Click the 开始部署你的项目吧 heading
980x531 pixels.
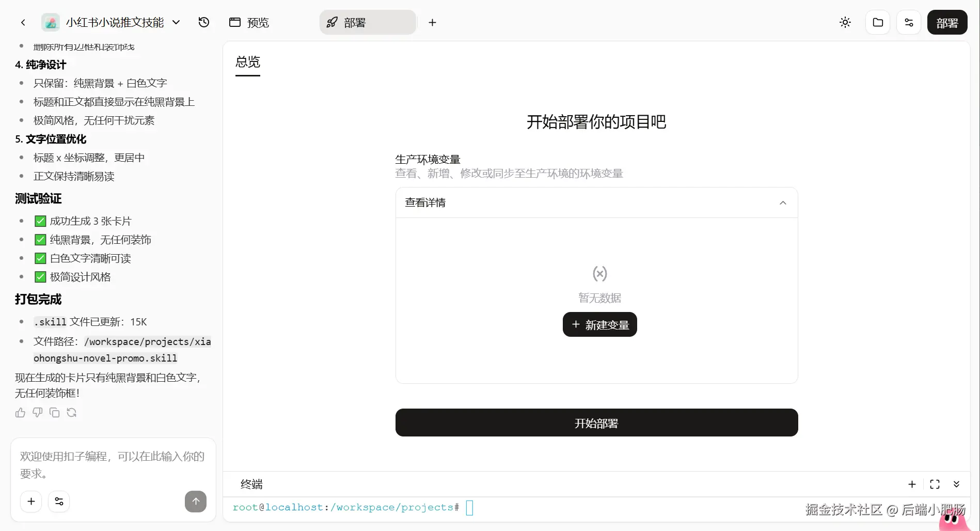[596, 122]
